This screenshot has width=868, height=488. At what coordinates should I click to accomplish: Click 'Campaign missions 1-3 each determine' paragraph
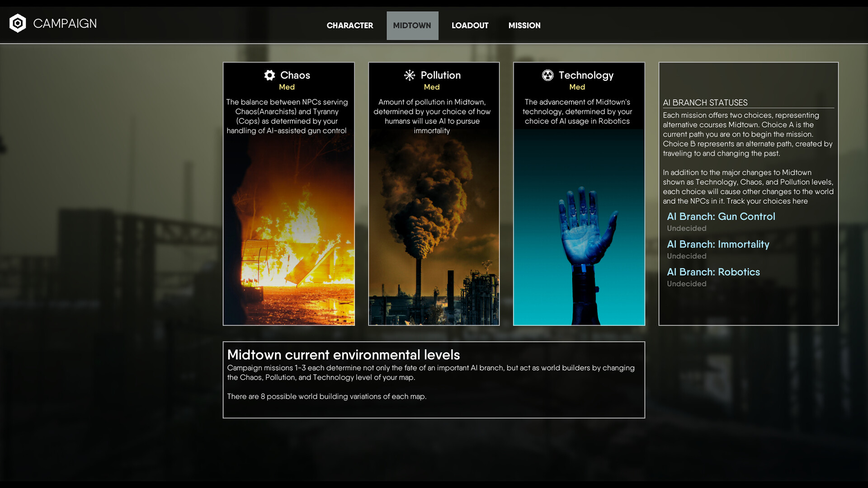[431, 372]
